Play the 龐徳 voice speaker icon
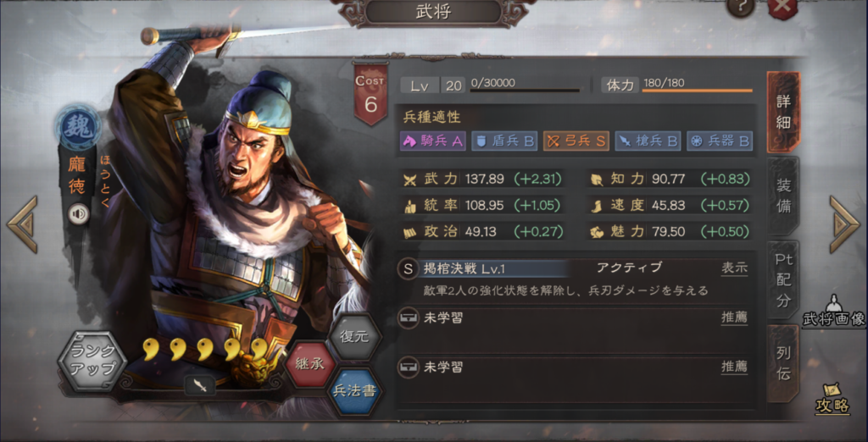 click(79, 214)
